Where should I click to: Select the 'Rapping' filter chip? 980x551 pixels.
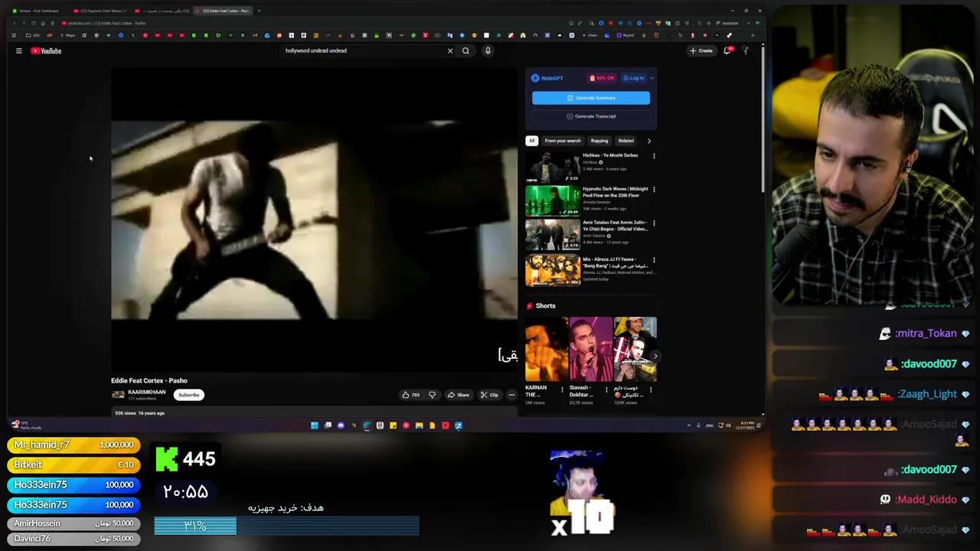point(599,141)
